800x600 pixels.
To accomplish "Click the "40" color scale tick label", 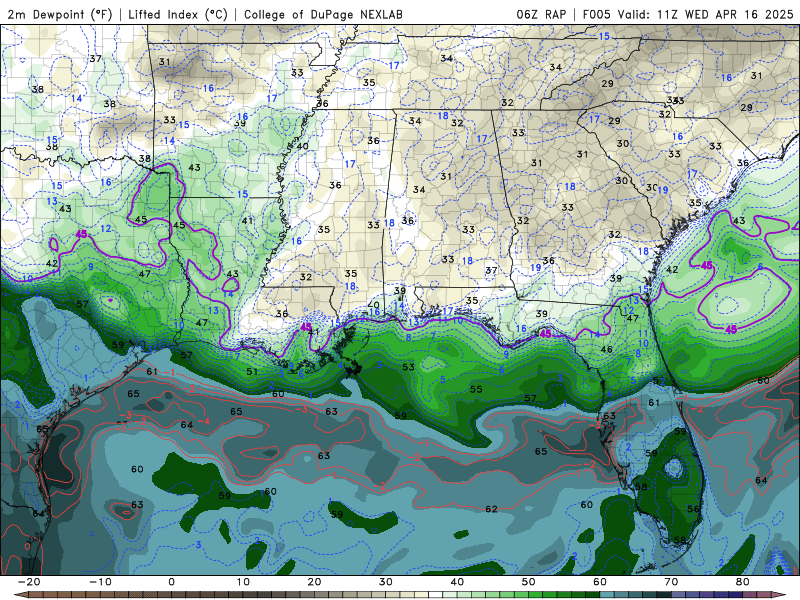I will [x=457, y=582].
